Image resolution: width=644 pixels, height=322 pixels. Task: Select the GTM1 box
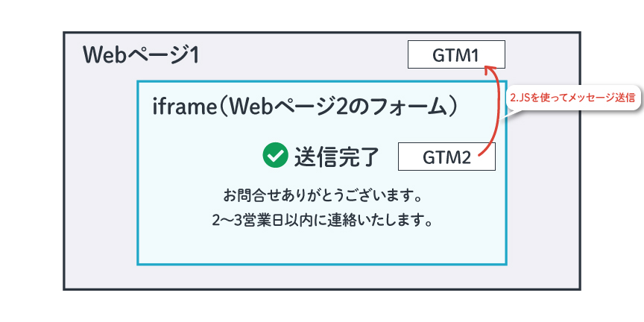point(456,54)
